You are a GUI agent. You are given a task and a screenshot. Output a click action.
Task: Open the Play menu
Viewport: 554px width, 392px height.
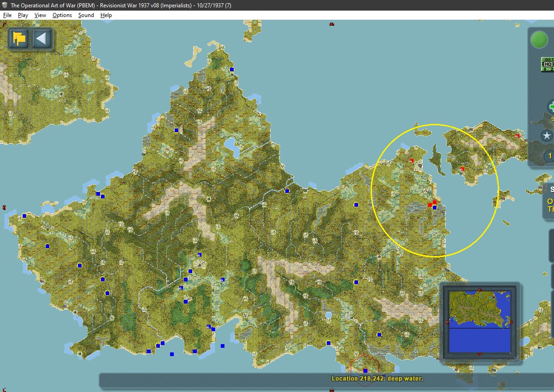click(x=23, y=15)
